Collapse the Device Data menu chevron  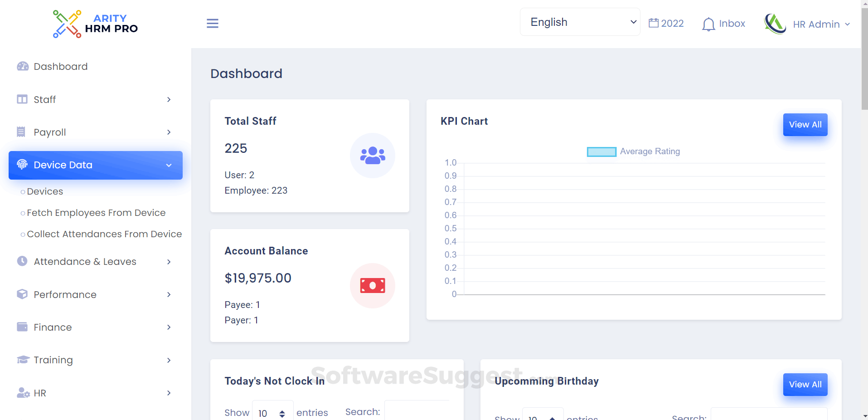point(169,165)
